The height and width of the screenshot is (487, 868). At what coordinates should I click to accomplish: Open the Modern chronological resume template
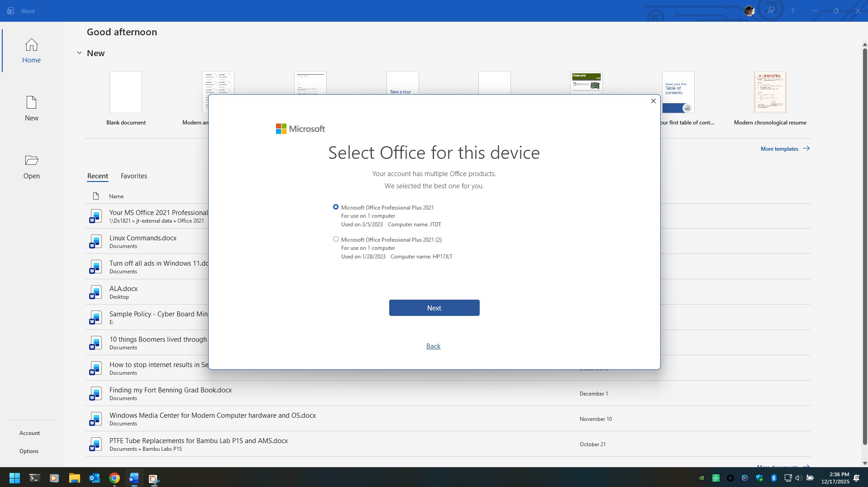pyautogui.click(x=770, y=92)
